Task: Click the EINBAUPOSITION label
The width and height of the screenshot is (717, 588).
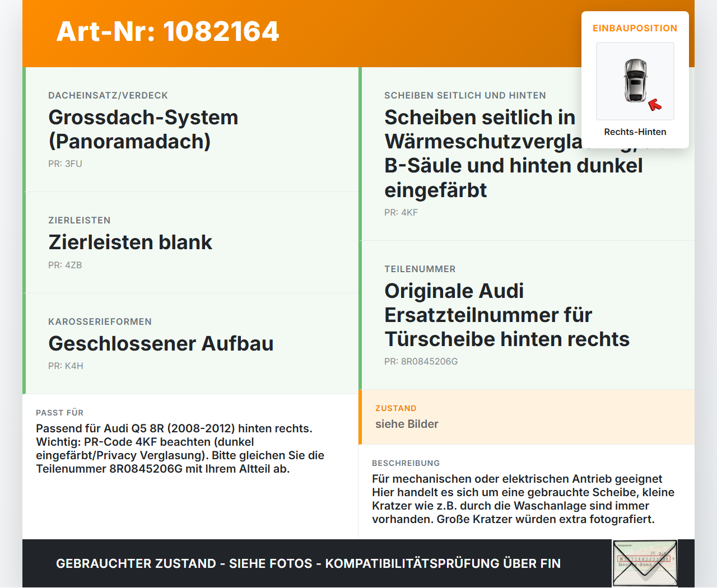Action: tap(635, 28)
